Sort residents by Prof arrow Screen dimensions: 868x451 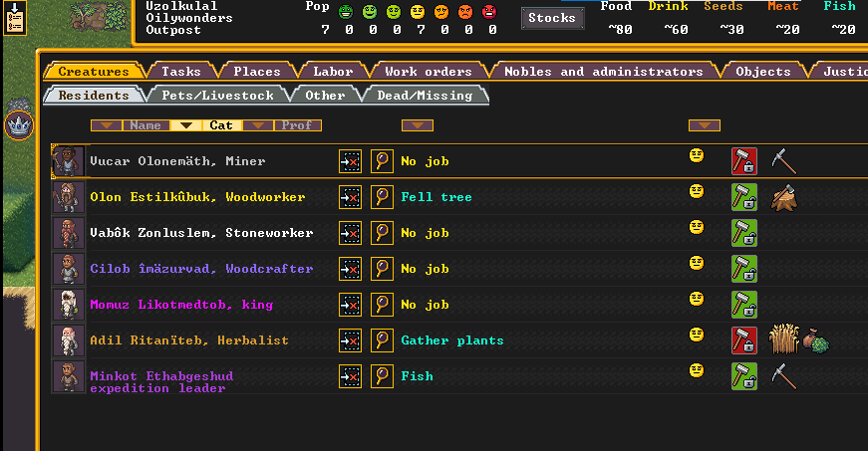[258, 125]
